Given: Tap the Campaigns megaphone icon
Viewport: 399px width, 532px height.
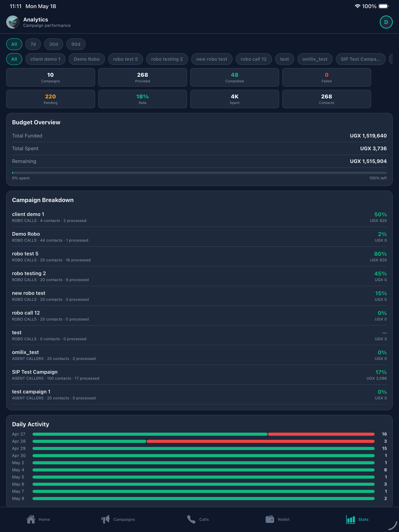Looking at the screenshot, I should click(x=105, y=519).
